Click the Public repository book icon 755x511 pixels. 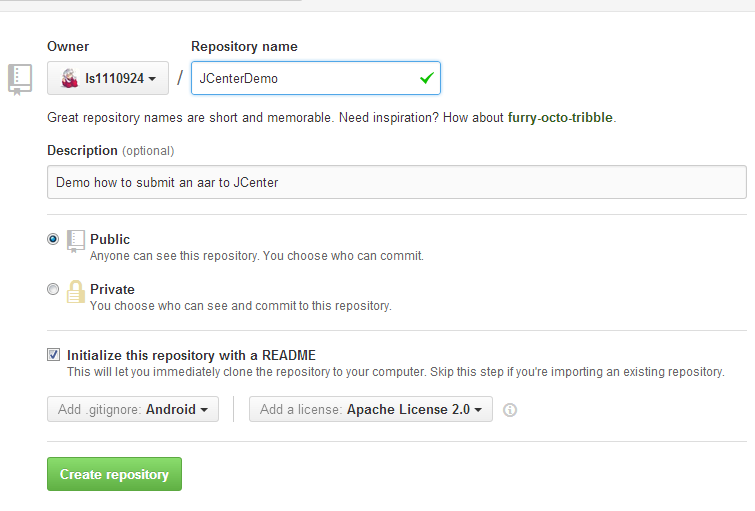point(76,241)
